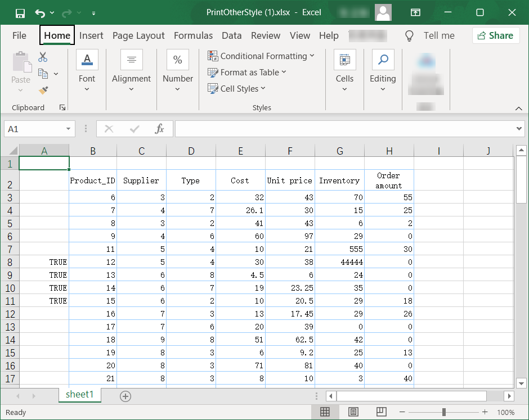Switch to the Formulas tab

tap(193, 35)
